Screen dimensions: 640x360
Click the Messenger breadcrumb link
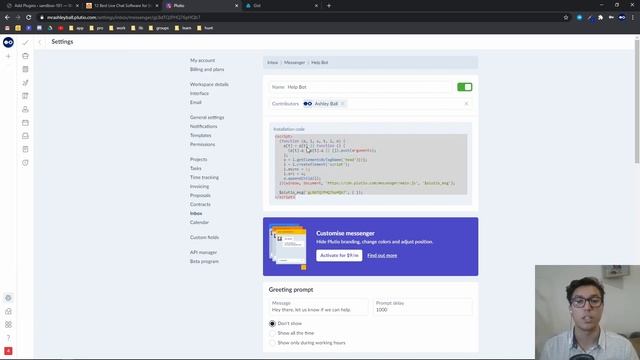(295, 63)
